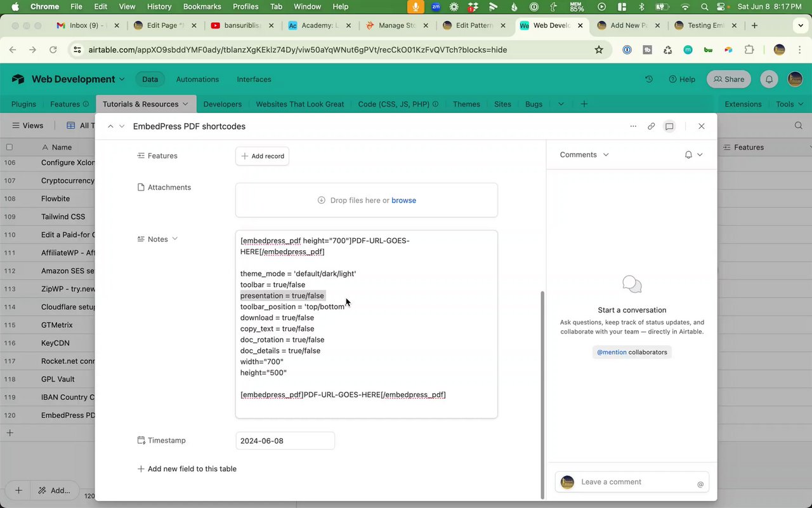Open the Plugins table tab
Image resolution: width=812 pixels, height=508 pixels.
23,104
